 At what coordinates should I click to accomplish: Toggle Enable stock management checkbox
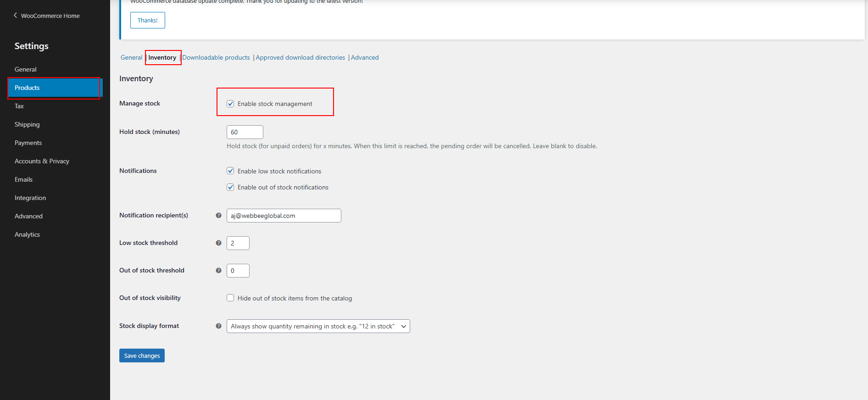[230, 104]
